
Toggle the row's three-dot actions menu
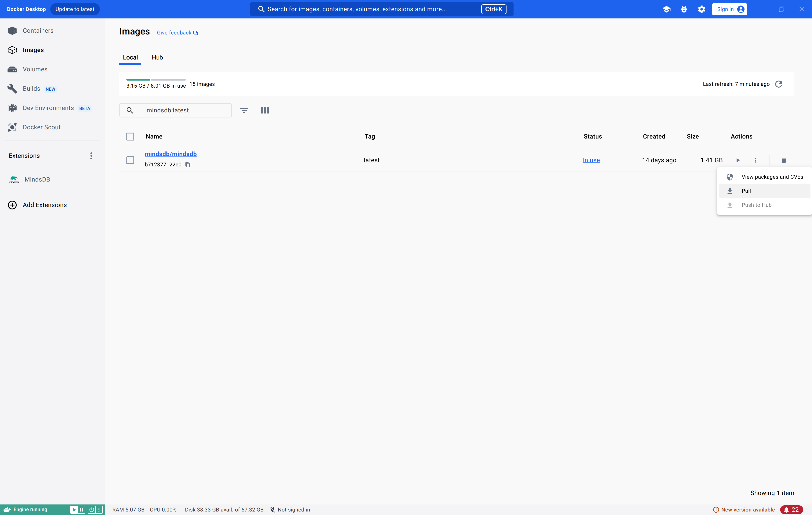755,160
